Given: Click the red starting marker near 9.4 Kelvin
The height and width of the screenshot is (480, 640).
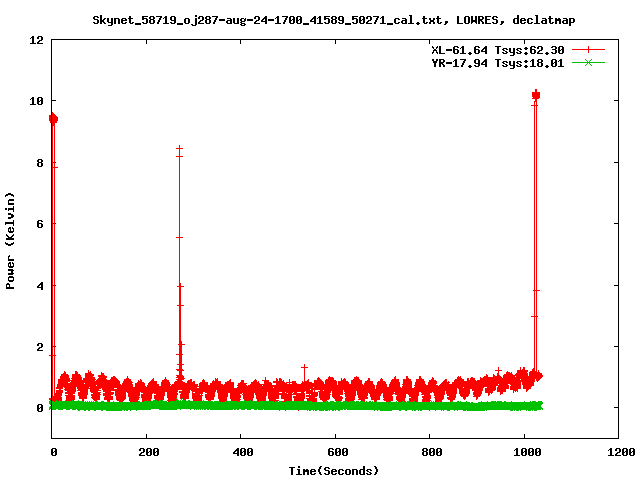Looking at the screenshot, I should coord(53,119).
